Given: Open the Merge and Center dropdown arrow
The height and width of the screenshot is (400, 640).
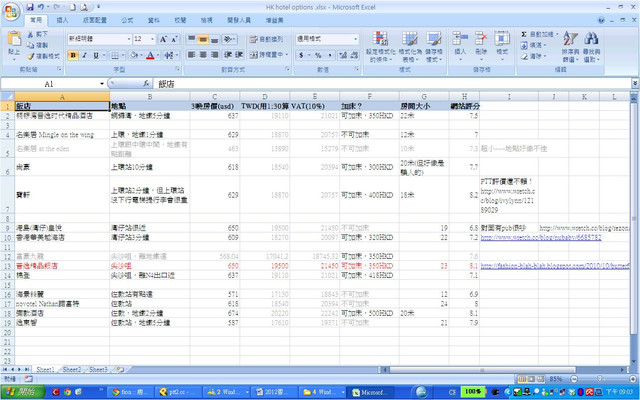Looking at the screenshot, I should click(x=287, y=55).
